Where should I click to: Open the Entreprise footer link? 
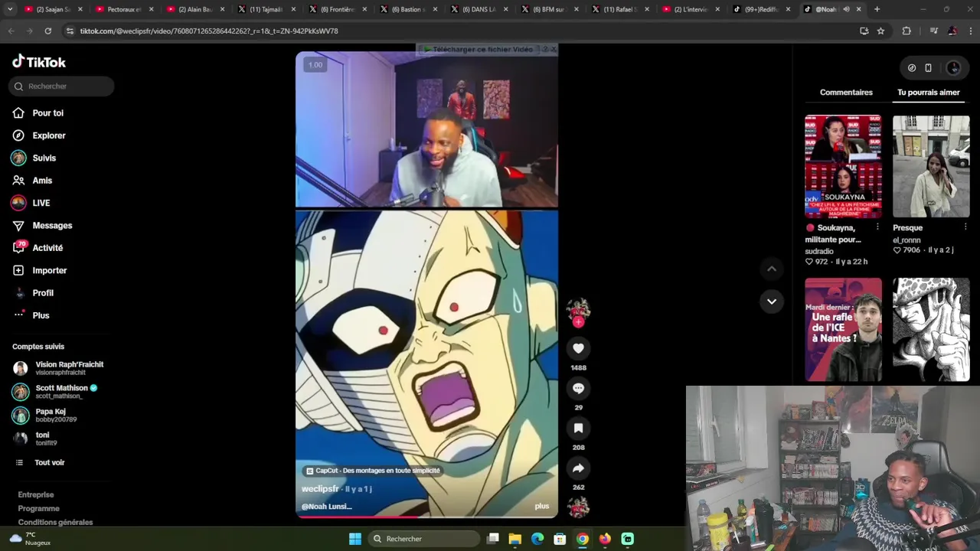[36, 494]
